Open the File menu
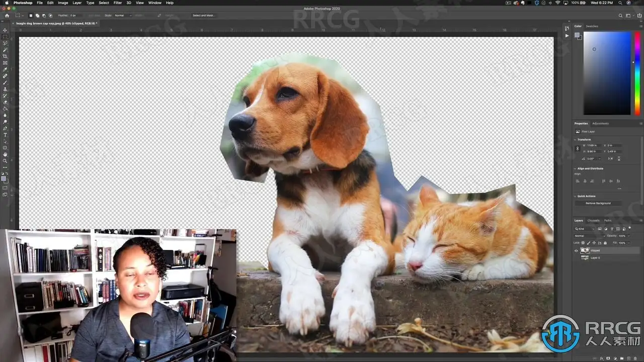This screenshot has width=644, height=362. 40,3
